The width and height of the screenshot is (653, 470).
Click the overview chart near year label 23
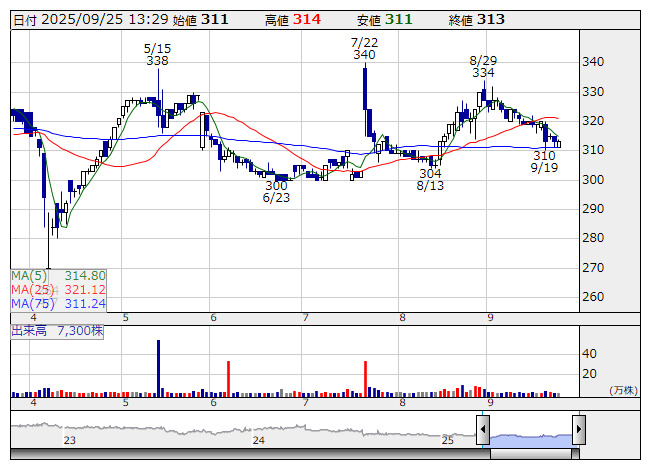coord(69,431)
